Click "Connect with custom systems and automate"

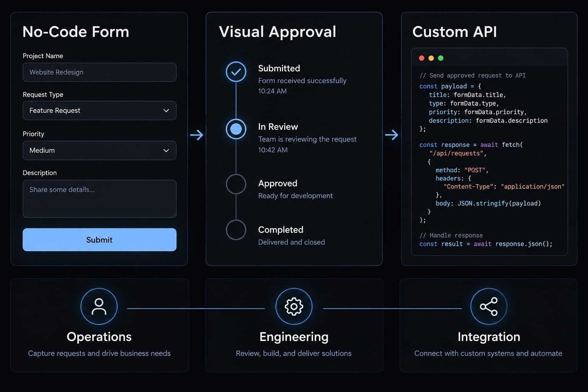(488, 353)
